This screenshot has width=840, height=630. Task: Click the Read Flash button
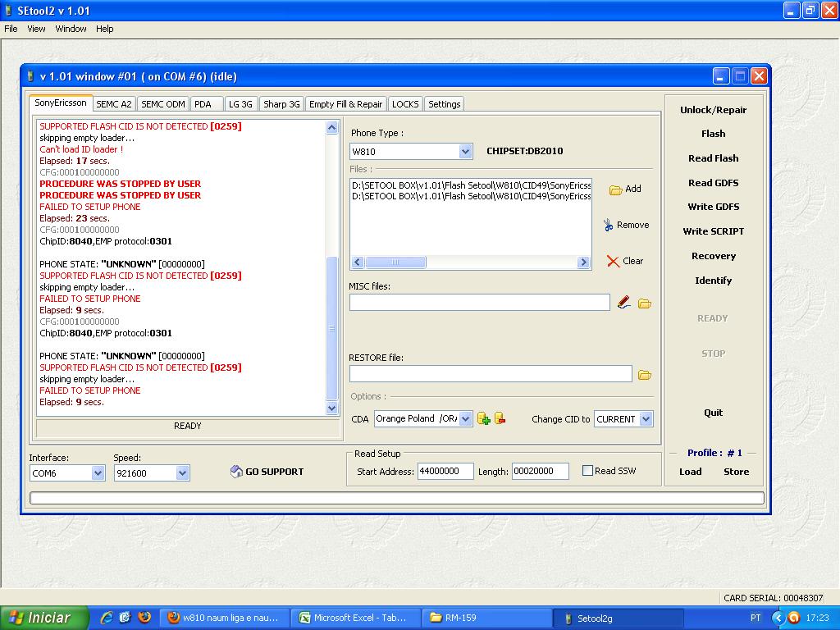click(x=713, y=158)
